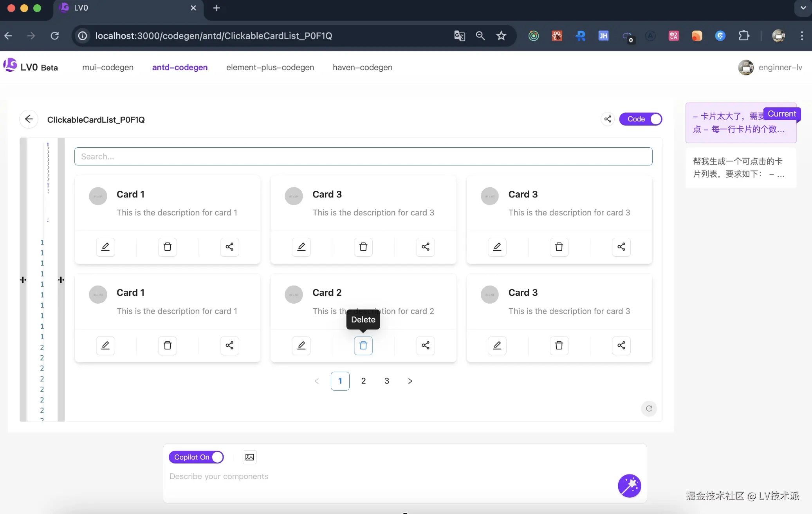Click the share icon next to the Code toggle
812x514 pixels.
(608, 119)
